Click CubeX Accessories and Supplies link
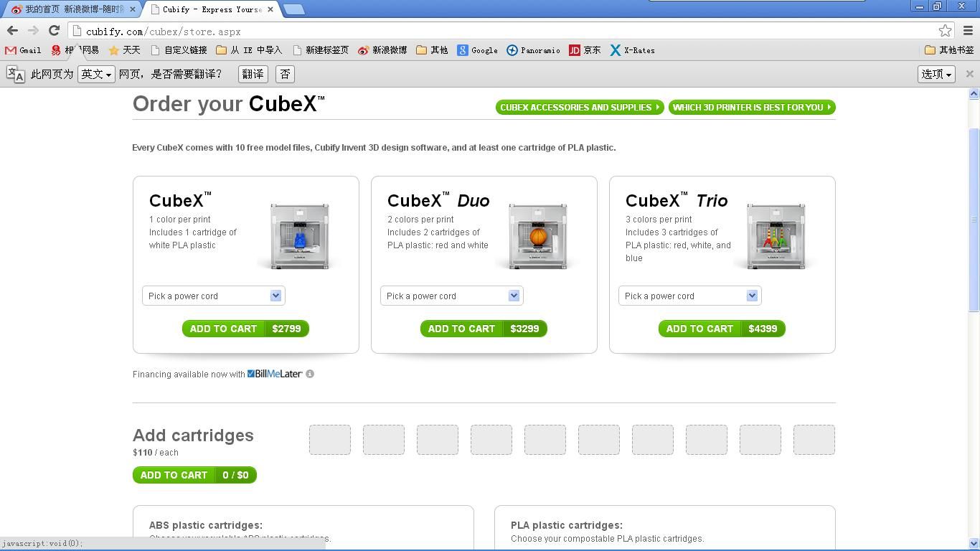The height and width of the screenshot is (551, 980). click(x=580, y=107)
